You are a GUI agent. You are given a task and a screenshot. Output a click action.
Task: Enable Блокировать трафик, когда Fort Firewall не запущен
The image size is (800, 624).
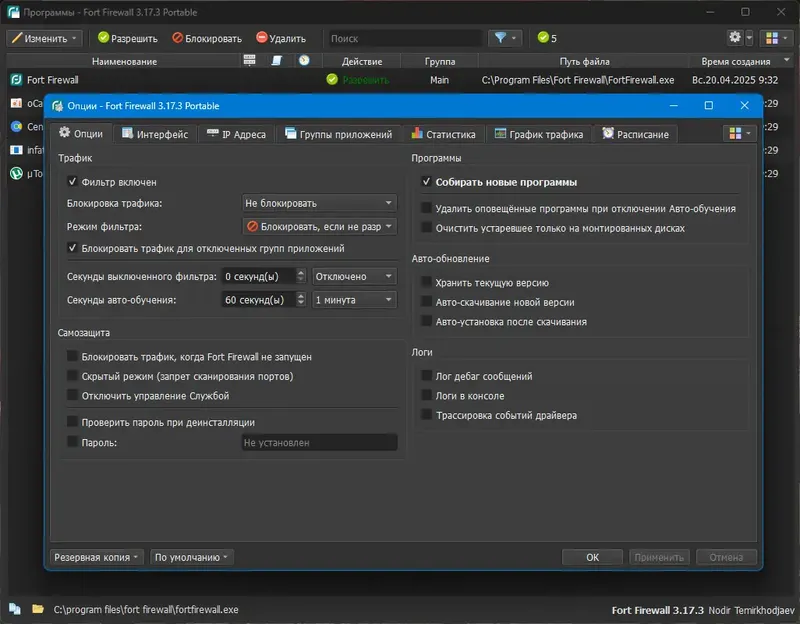pos(72,356)
